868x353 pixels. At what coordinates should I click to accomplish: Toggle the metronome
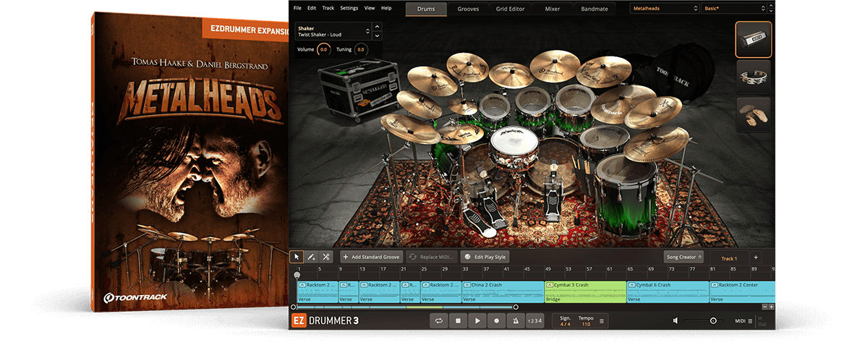(515, 320)
